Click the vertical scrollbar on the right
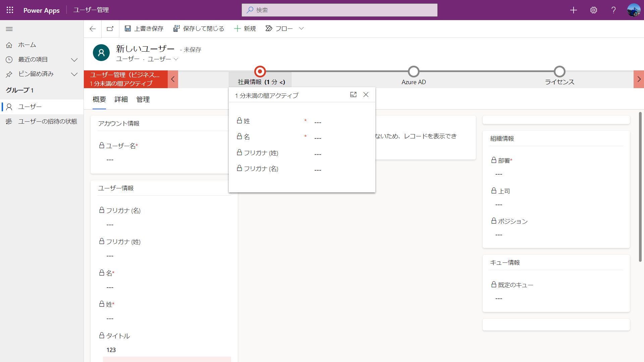This screenshot has width=644, height=362. click(640, 187)
